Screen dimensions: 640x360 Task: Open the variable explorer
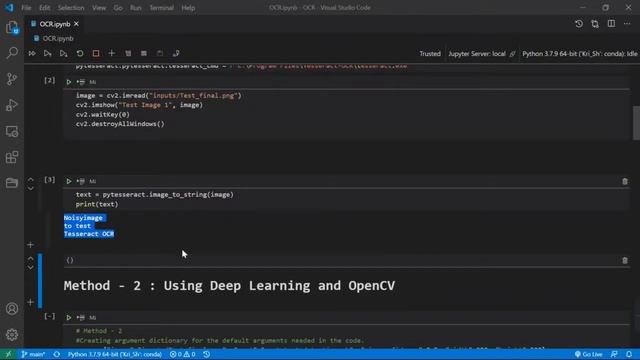144,53
